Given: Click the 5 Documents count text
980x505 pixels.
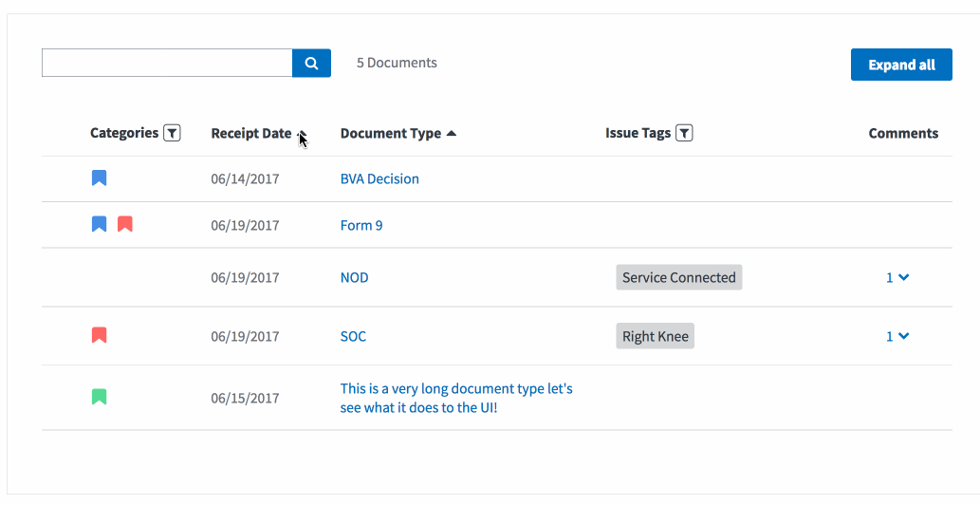Looking at the screenshot, I should coord(397,63).
